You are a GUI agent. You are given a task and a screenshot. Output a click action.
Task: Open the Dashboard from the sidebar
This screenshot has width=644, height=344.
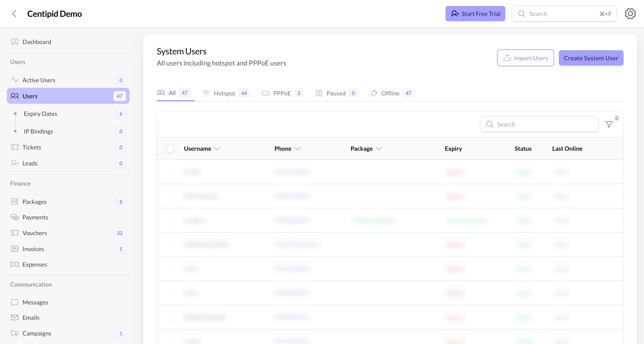[x=37, y=42]
